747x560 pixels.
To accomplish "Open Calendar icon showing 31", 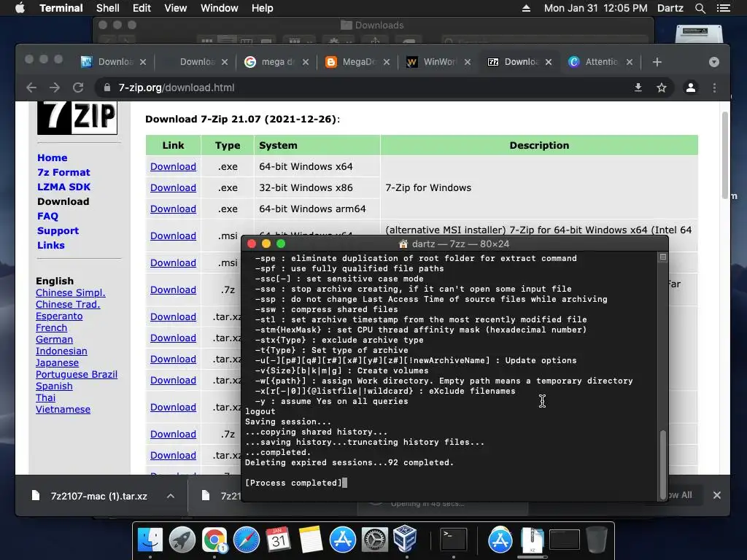I will tap(278, 540).
